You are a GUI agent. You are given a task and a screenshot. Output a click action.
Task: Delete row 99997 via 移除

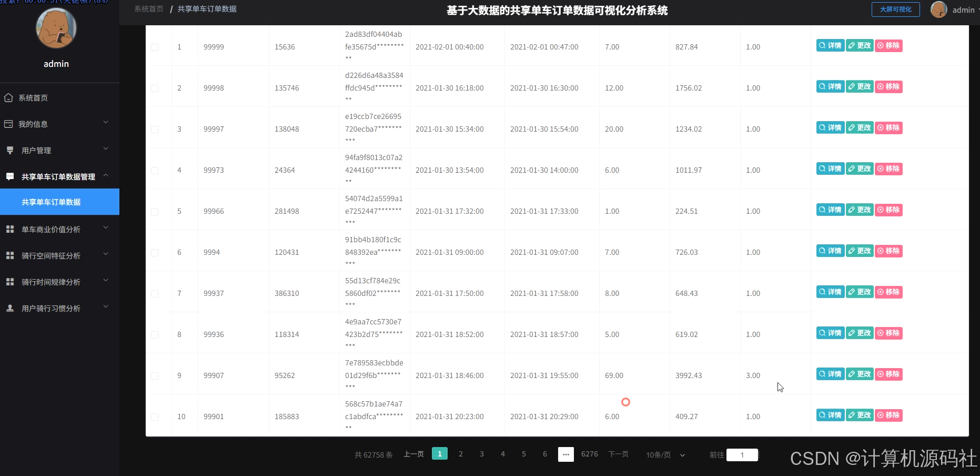tap(888, 128)
